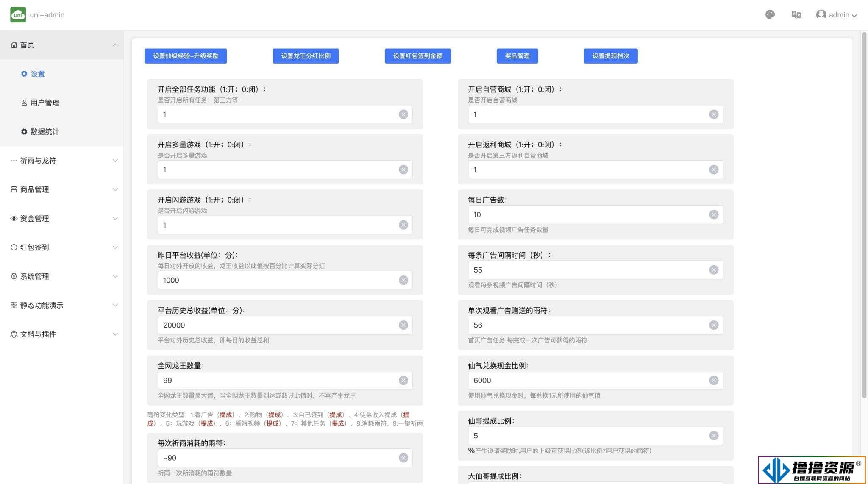The image size is (868, 484).
Task: Expand the 文档与插件 sidebar menu
Action: [x=115, y=334]
